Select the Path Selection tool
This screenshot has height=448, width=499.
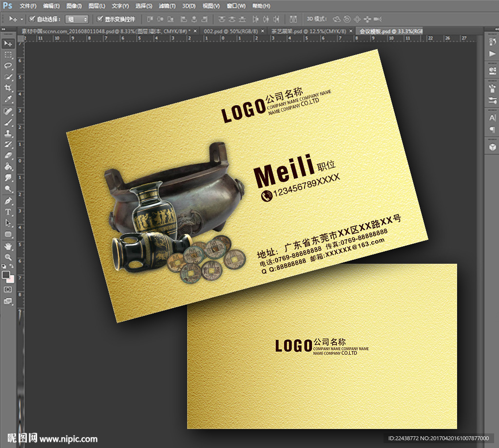point(8,224)
